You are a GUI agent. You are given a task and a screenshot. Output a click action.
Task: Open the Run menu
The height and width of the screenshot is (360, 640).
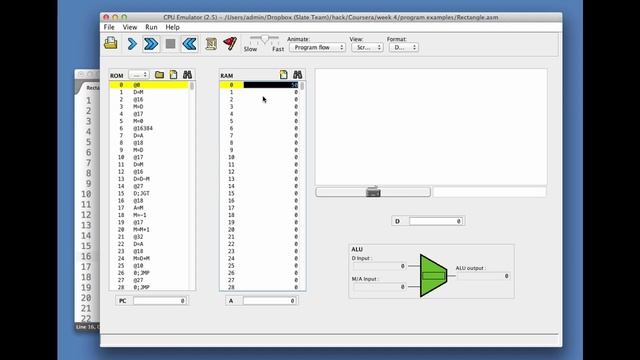(151, 27)
